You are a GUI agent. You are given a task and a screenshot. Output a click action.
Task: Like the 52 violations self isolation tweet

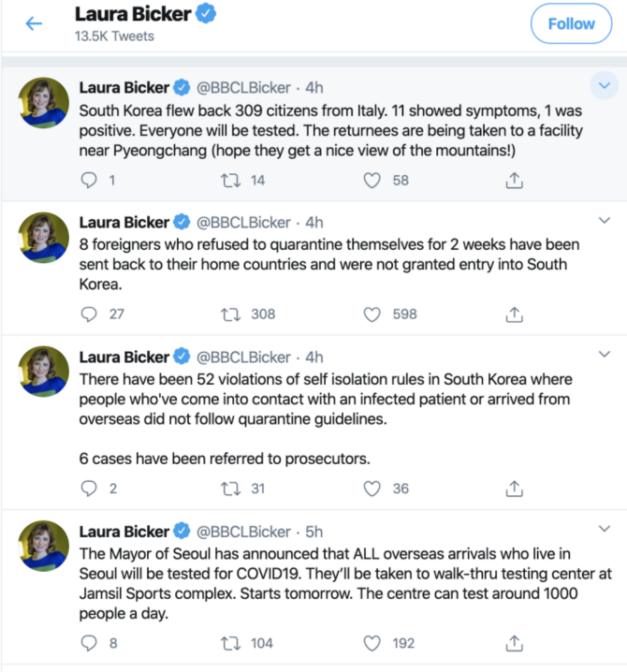coord(372,488)
